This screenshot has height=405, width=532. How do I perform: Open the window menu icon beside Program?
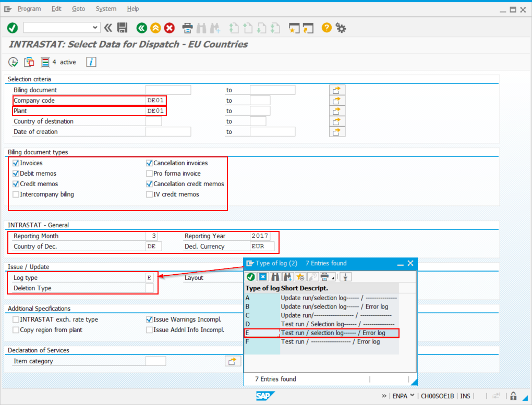point(8,9)
